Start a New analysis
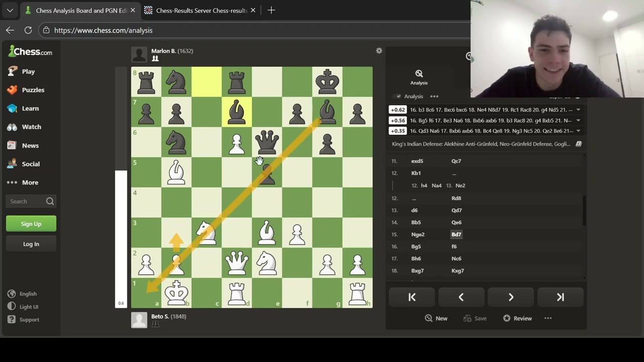 point(436,318)
